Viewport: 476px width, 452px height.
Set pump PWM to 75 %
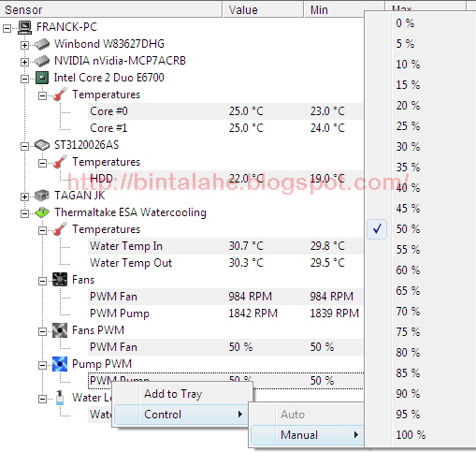[420, 332]
